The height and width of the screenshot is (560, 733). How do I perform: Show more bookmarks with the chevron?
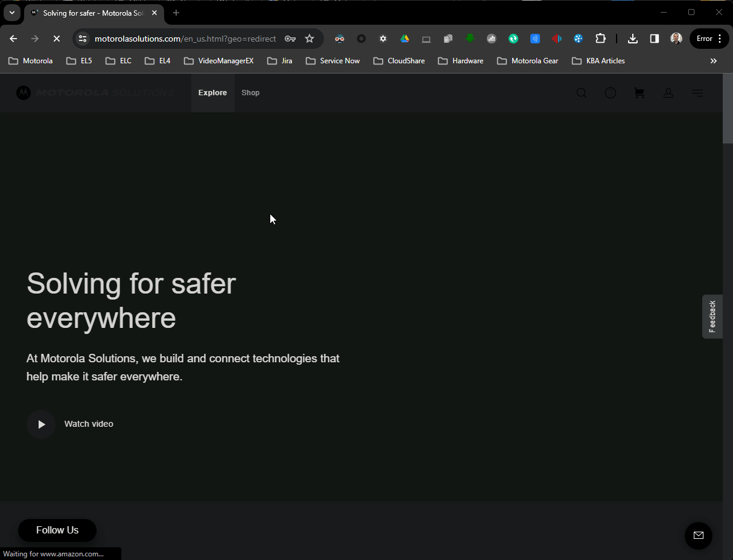714,61
